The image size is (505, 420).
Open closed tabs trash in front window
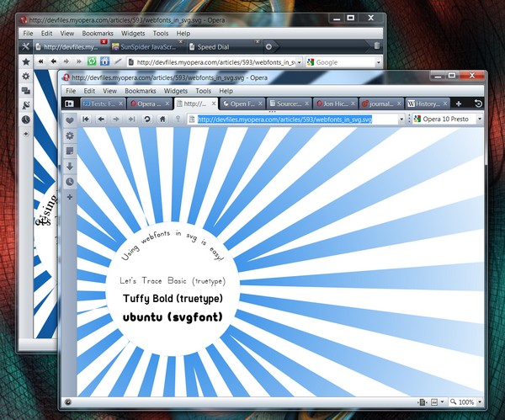478,104
